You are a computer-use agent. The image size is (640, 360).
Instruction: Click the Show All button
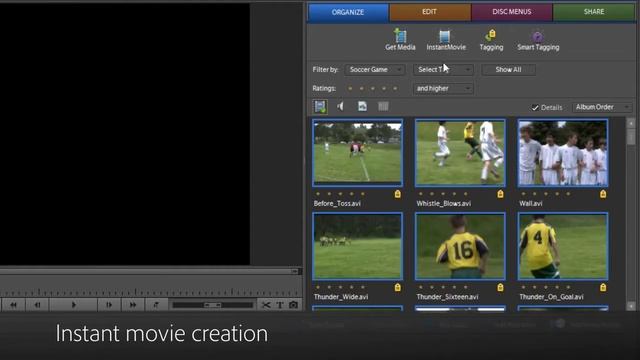click(x=508, y=70)
